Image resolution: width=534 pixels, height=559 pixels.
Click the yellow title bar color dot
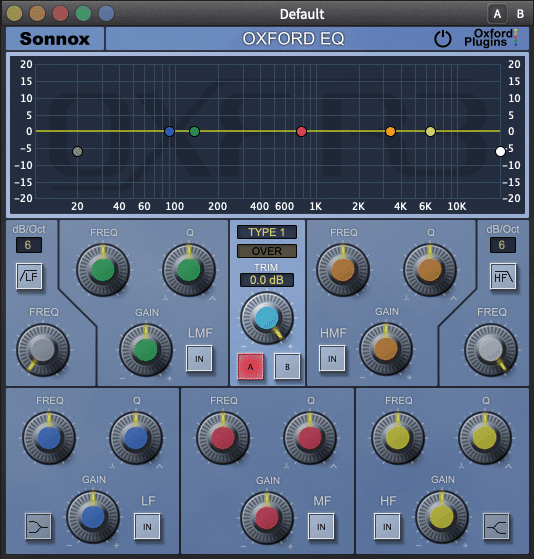(14, 14)
